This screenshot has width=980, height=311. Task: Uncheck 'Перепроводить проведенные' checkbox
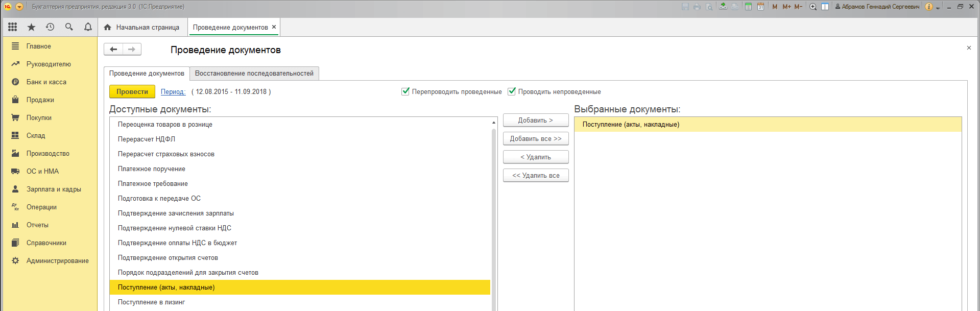pos(405,91)
